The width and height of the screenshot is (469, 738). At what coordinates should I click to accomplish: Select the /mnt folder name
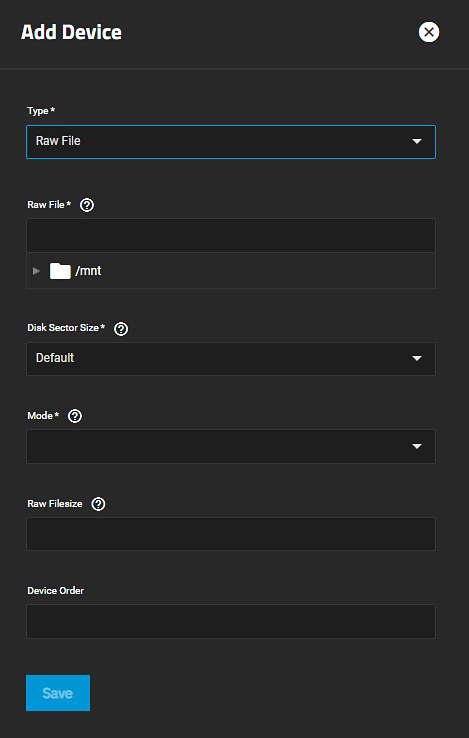click(88, 271)
